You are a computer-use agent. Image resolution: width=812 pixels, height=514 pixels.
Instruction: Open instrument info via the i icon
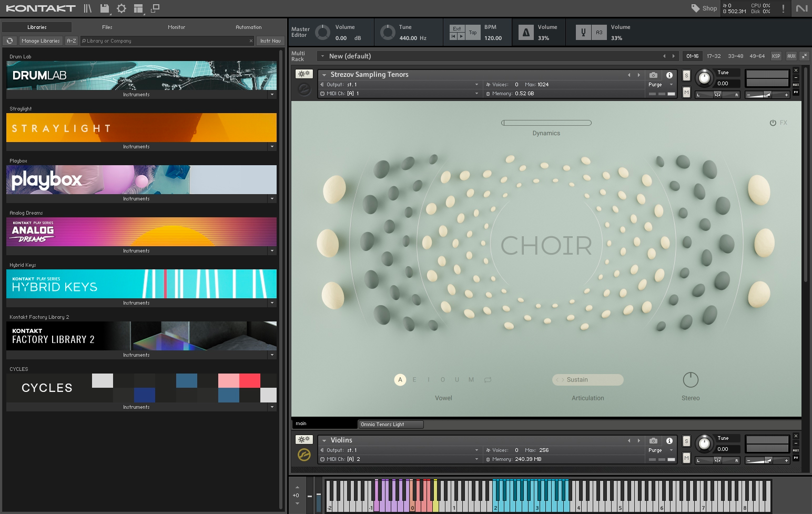pos(669,75)
